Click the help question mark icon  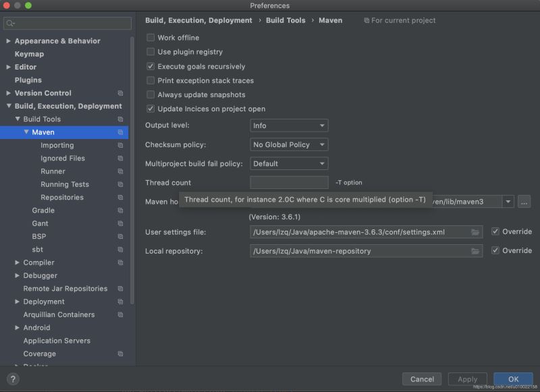coord(13,379)
